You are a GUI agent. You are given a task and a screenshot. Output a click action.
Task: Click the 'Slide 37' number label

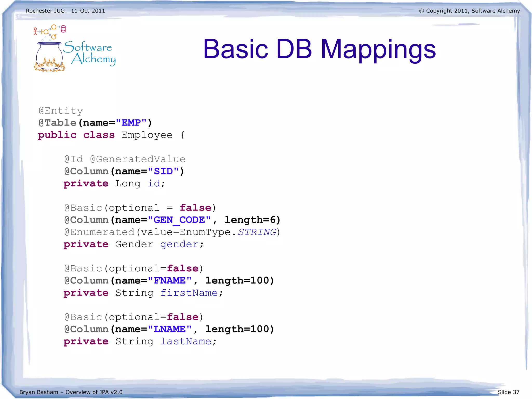(x=509, y=392)
